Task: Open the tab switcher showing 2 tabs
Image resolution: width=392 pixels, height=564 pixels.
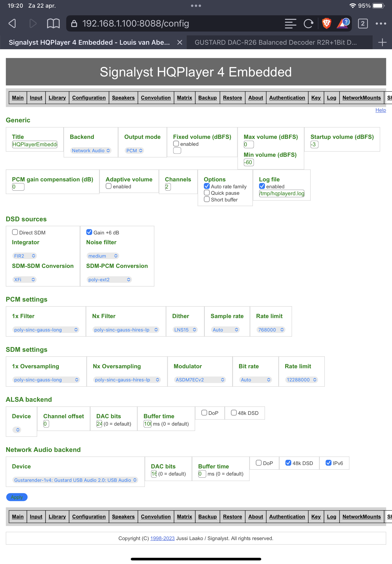Action: coord(363,24)
